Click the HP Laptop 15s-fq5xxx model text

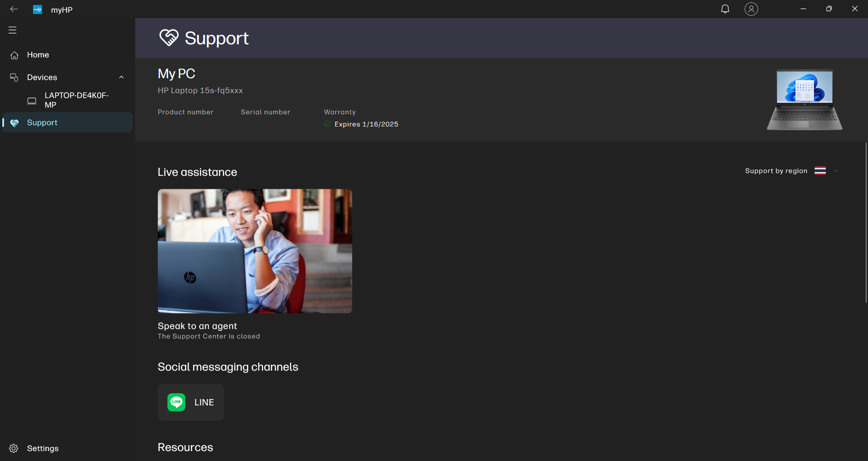(200, 90)
